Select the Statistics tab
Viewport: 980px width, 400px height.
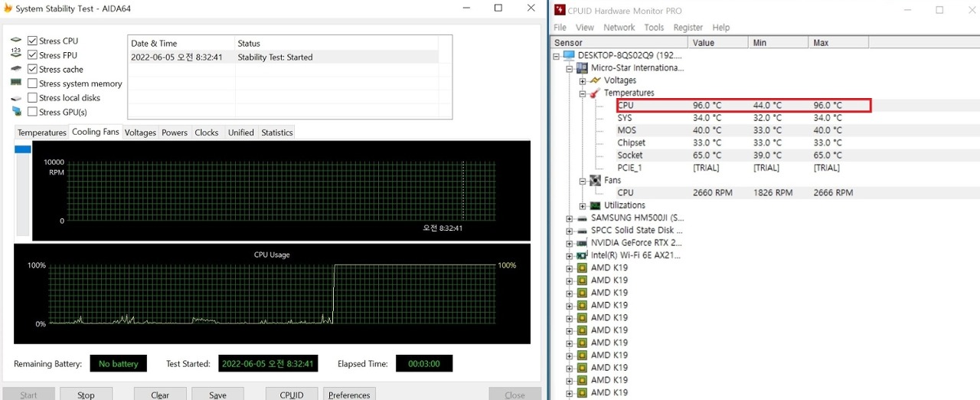tap(277, 133)
